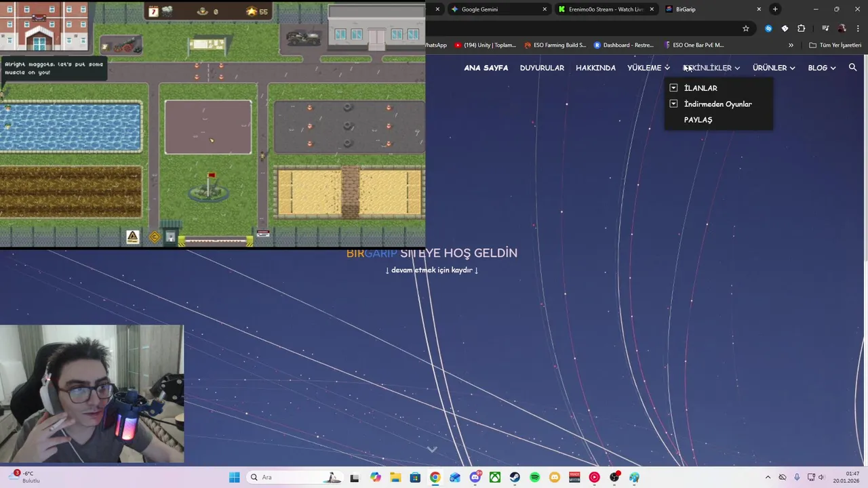This screenshot has width=868, height=488.
Task: Open the Shazam browser extension
Action: 768,28
